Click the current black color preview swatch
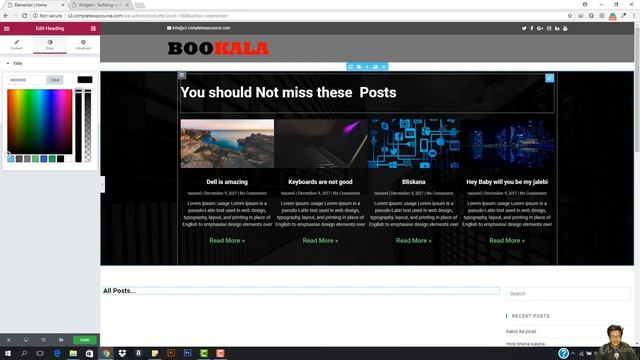640x360 pixels. point(85,80)
